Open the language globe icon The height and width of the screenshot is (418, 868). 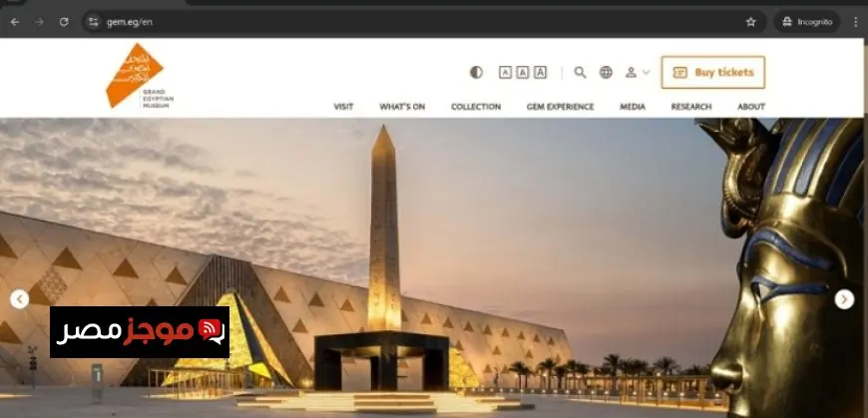point(607,73)
